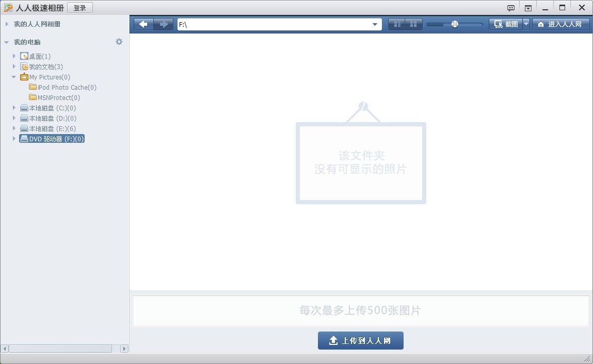Viewport: 593px width, 364px height.
Task: Click the D: local disk drive icon
Action: [24, 118]
